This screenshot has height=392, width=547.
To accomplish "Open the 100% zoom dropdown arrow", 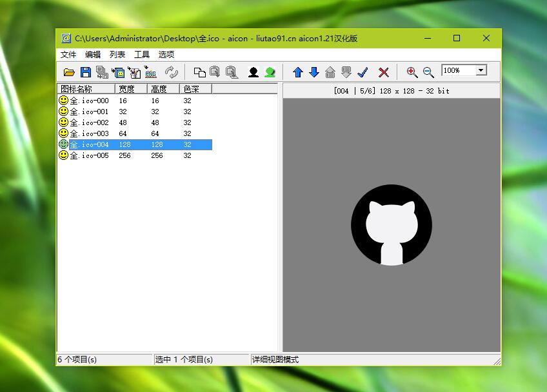I will 481,70.
